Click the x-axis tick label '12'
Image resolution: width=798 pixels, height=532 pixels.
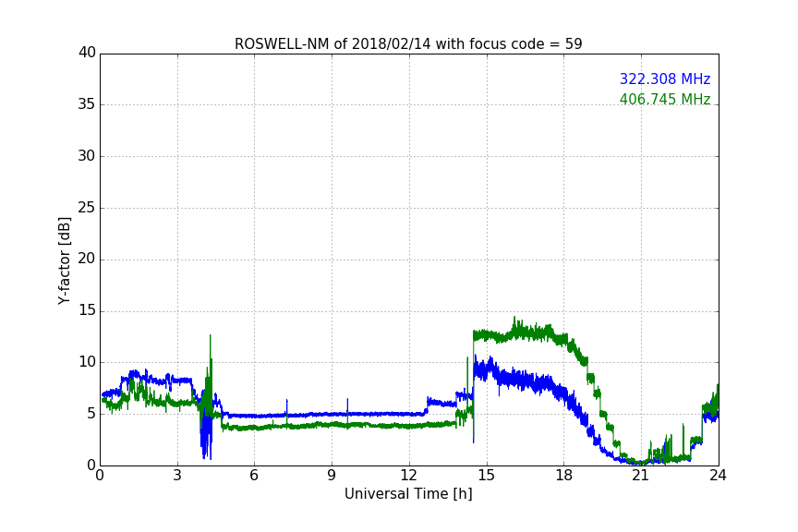[408, 476]
